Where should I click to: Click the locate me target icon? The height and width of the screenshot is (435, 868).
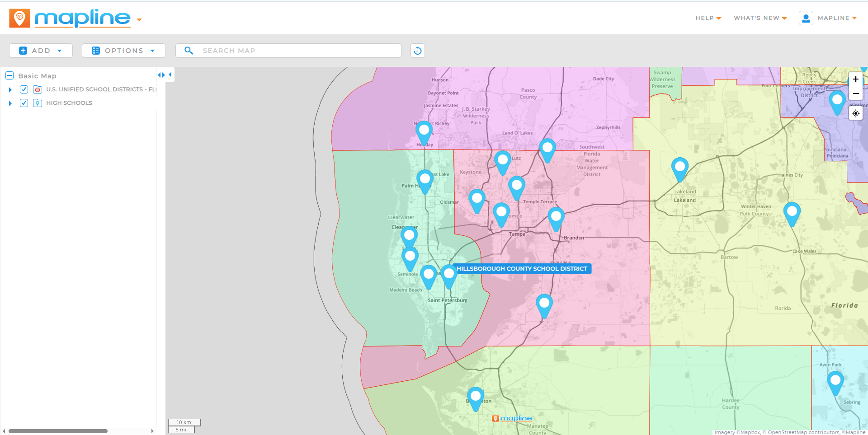click(855, 113)
